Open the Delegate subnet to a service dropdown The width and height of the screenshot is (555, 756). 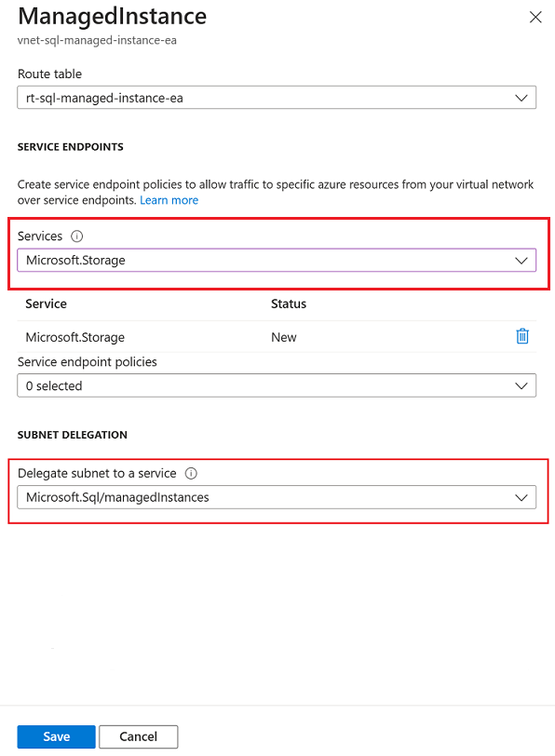[x=277, y=497]
